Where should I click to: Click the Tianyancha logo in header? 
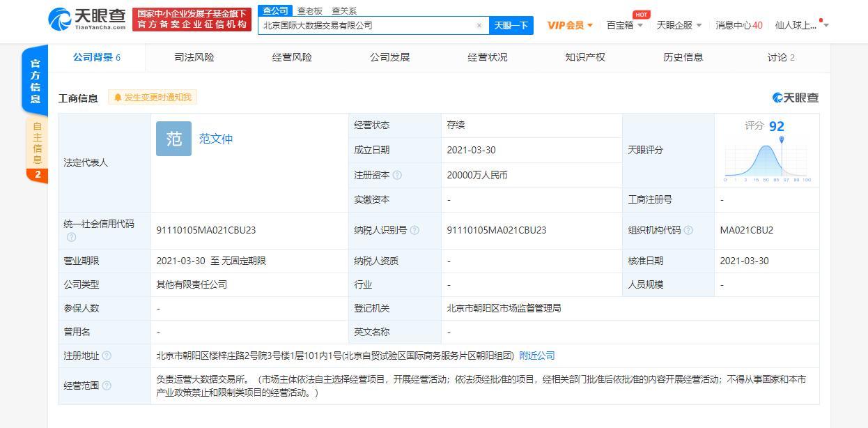pyautogui.click(x=86, y=20)
